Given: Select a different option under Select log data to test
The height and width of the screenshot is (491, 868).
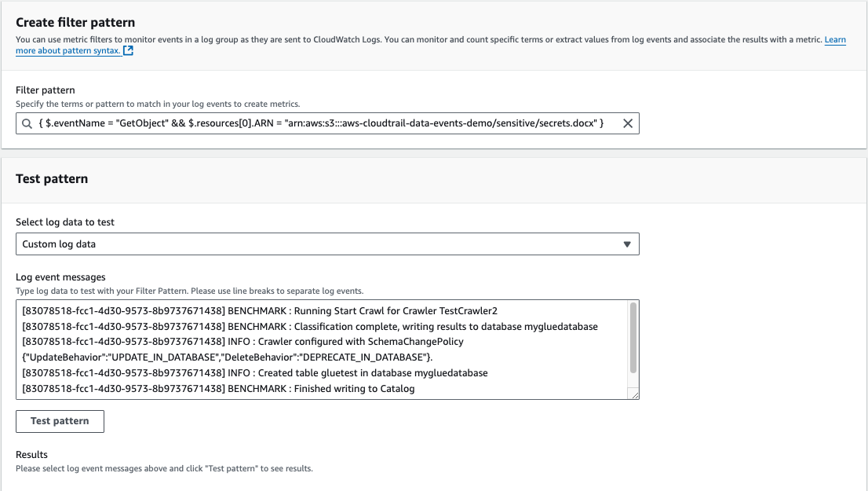Looking at the screenshot, I should tap(327, 244).
